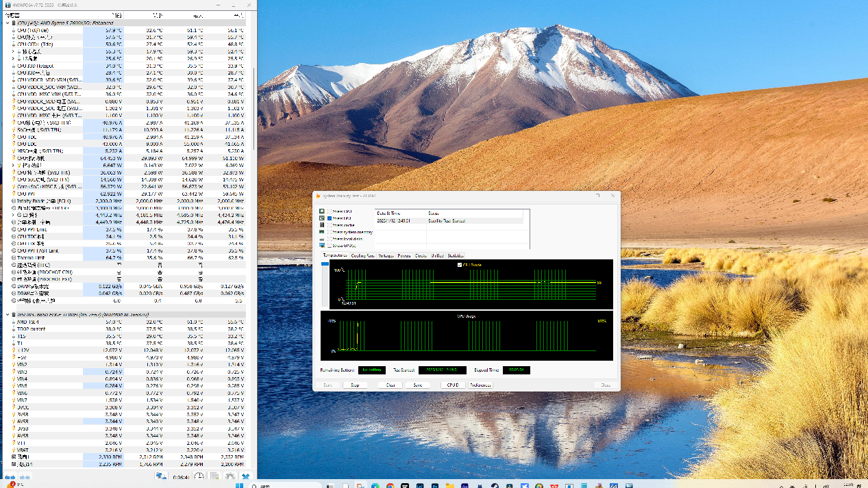
Task: Enable the Stress CPU checkbox
Action: (330, 211)
